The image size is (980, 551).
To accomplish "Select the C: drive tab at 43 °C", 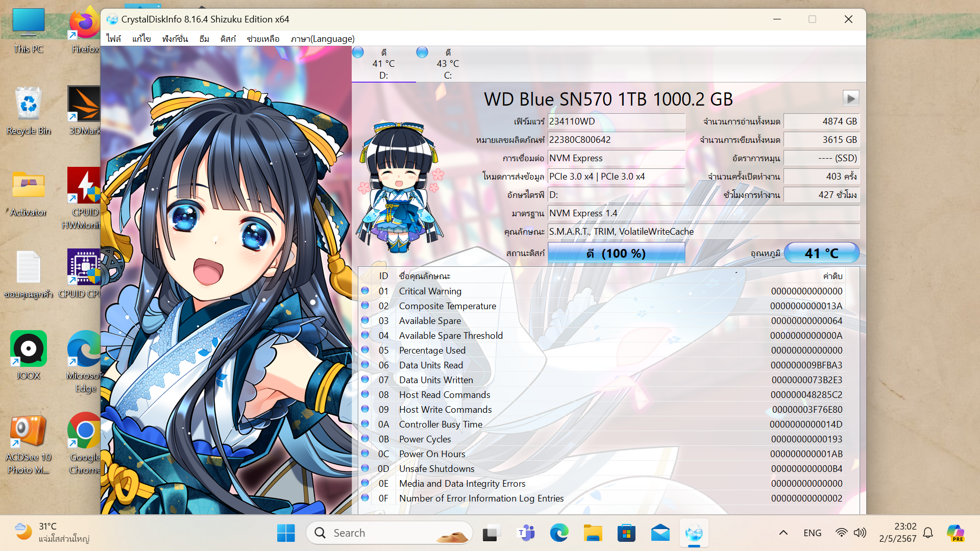I will click(448, 64).
